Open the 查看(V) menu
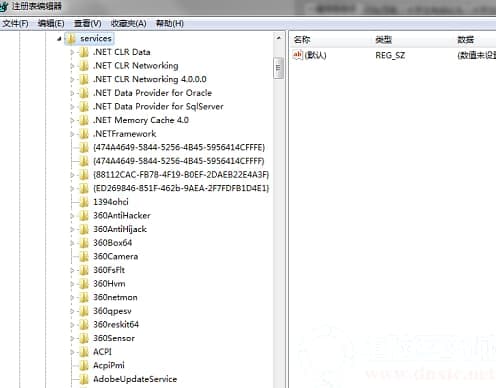496x388 pixels. click(87, 23)
